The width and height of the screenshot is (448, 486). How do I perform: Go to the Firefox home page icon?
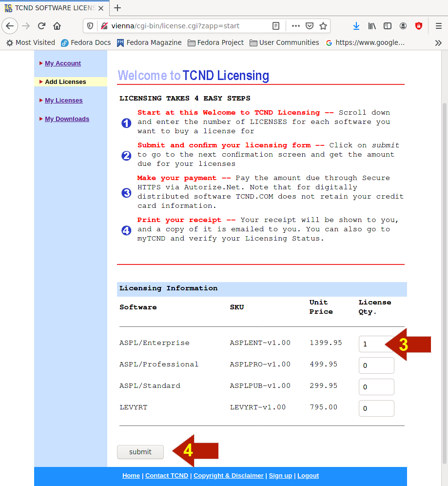57,26
